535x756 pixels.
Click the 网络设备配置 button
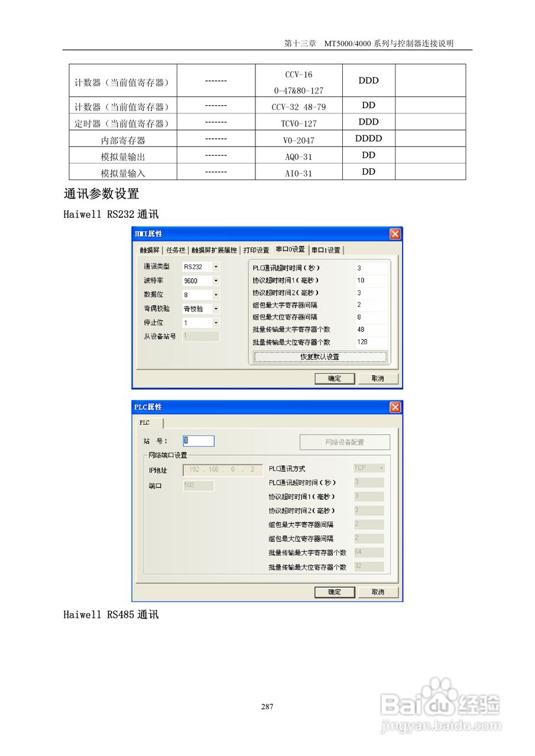[x=345, y=442]
